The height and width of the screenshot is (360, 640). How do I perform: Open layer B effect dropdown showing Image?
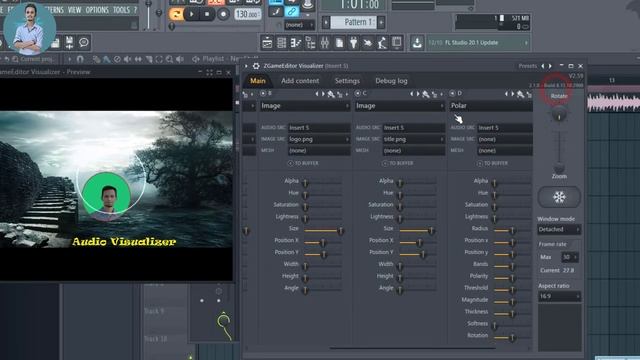tap(305, 106)
